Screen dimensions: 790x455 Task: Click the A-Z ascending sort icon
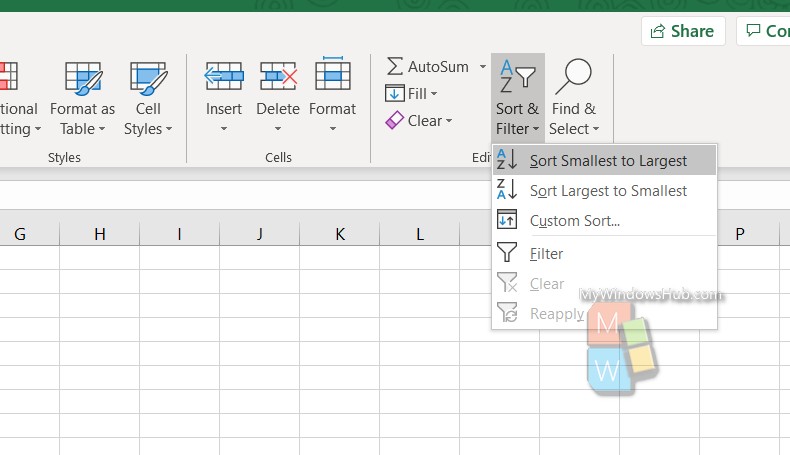[507, 159]
